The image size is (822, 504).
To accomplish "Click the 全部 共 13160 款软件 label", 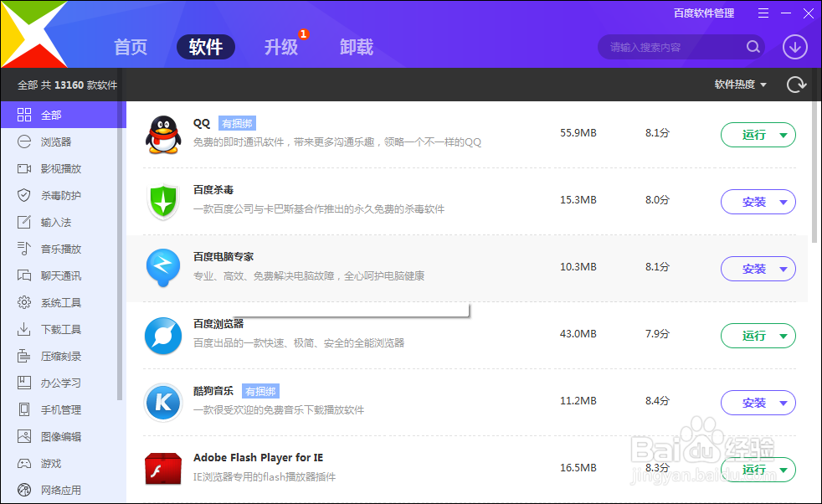I will [67, 85].
